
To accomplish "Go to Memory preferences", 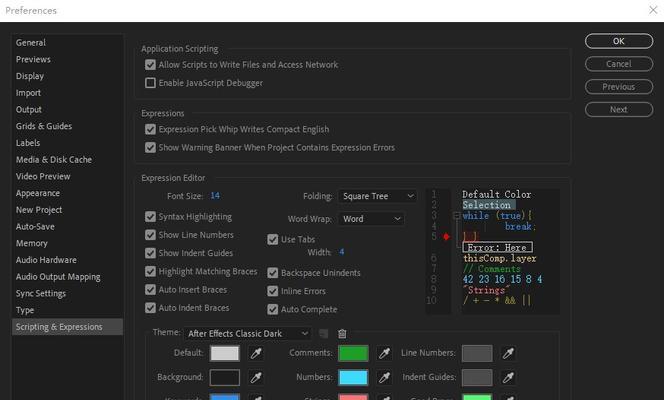I will click(32, 243).
